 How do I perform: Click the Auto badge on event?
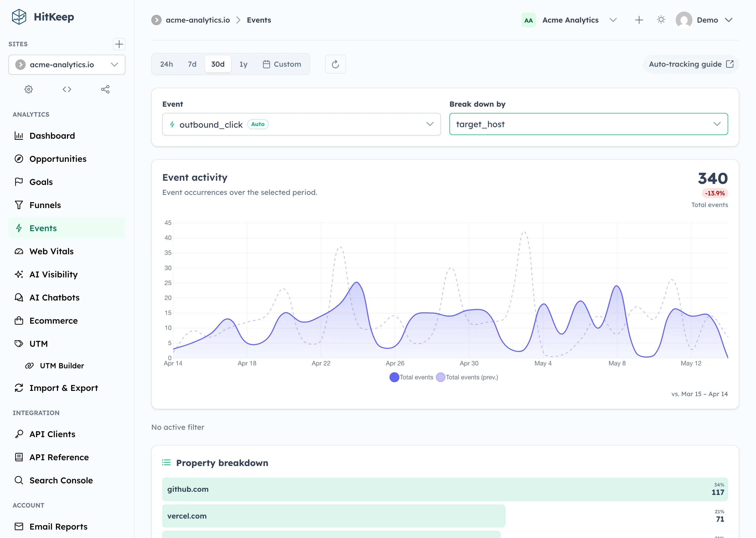point(258,124)
